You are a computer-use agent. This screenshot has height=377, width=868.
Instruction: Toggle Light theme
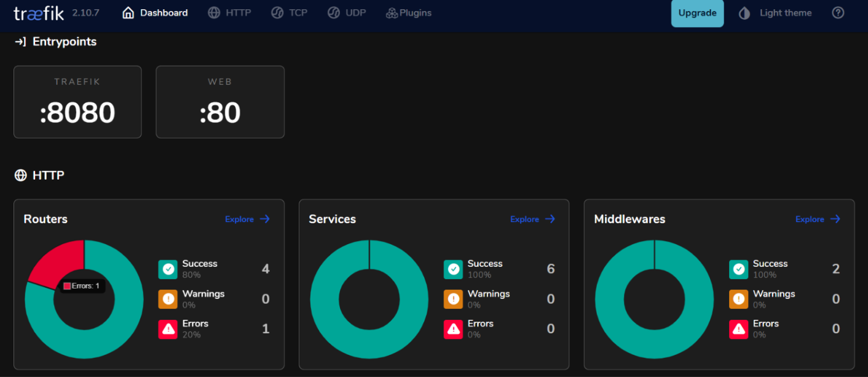(x=785, y=13)
